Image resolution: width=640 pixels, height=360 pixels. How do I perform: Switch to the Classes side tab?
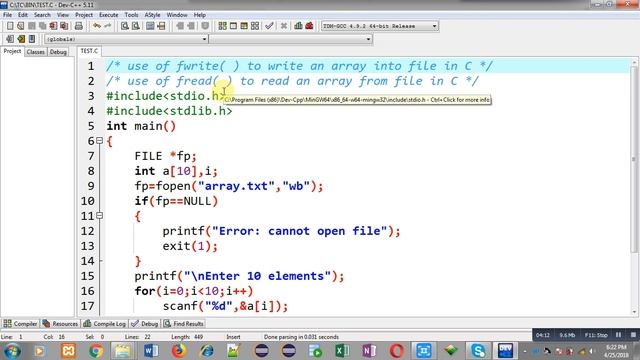(36, 52)
